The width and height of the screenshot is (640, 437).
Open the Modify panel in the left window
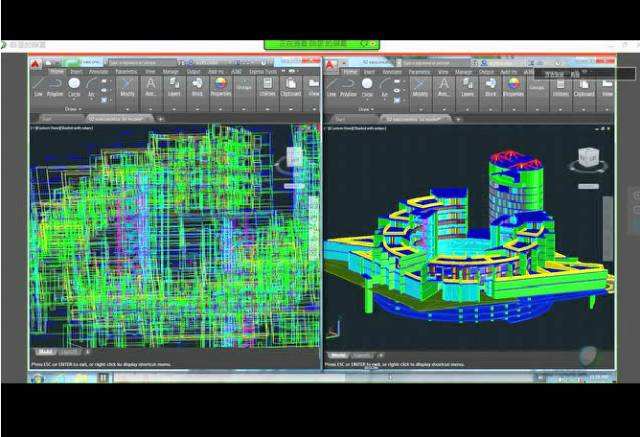point(127,87)
